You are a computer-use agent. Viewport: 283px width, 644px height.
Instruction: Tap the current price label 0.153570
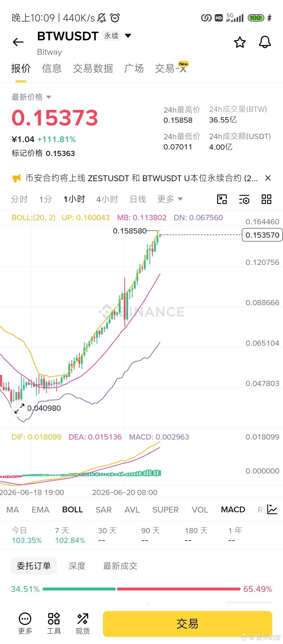(x=262, y=235)
